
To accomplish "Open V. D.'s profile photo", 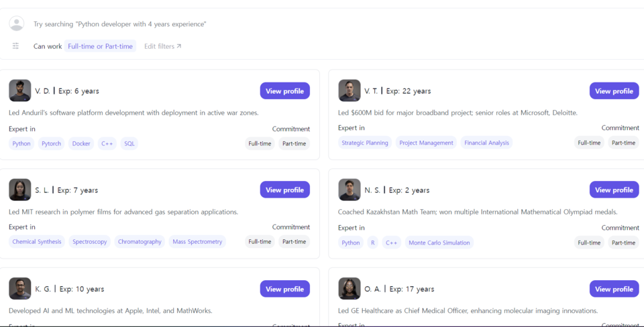I will 20,90.
